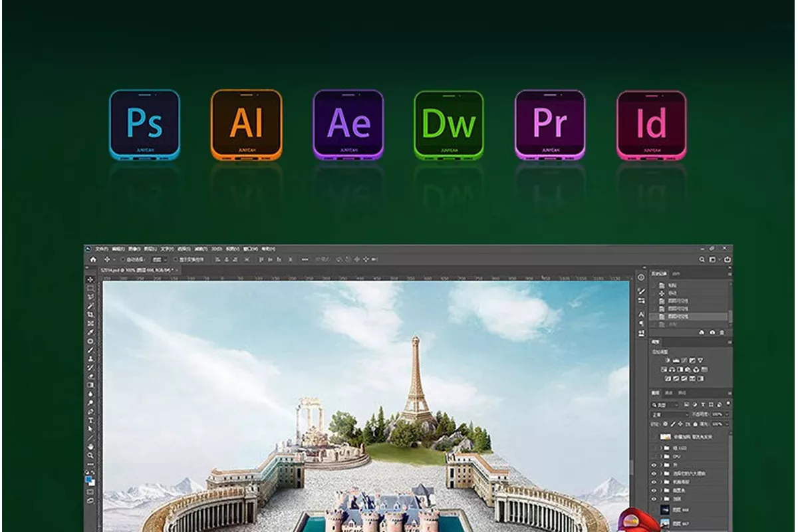
Task: Expand the CPU layer group
Action: click(662, 456)
